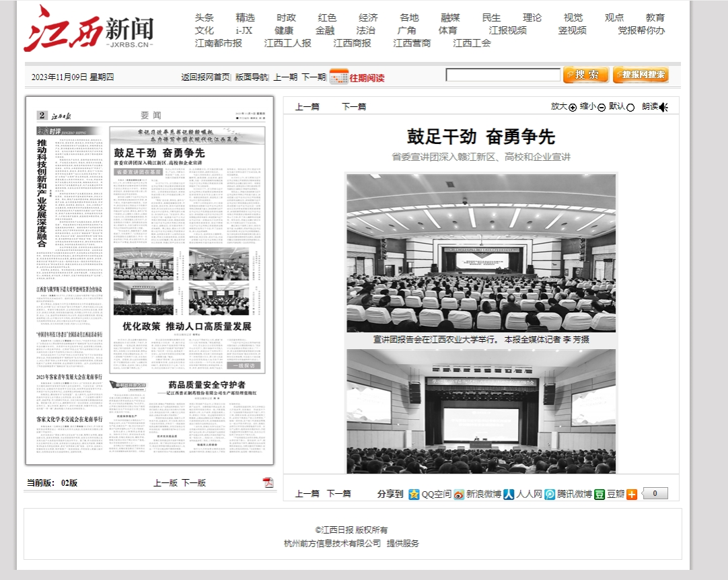Click the 缩小 zoom-out minus icon
Image resolution: width=728 pixels, height=580 pixels.
602,108
